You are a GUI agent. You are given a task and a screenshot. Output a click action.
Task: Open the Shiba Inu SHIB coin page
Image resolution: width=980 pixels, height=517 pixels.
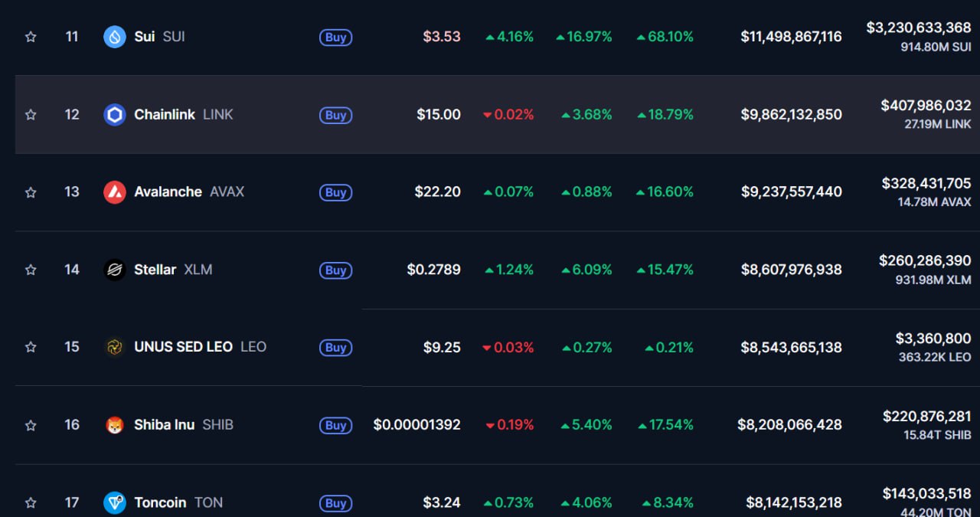click(x=164, y=425)
